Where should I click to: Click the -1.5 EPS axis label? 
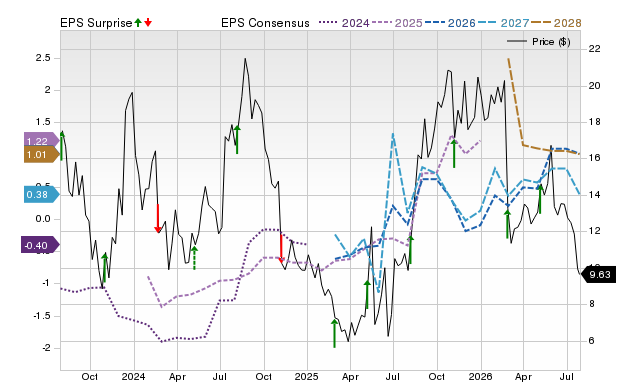pos(41,316)
